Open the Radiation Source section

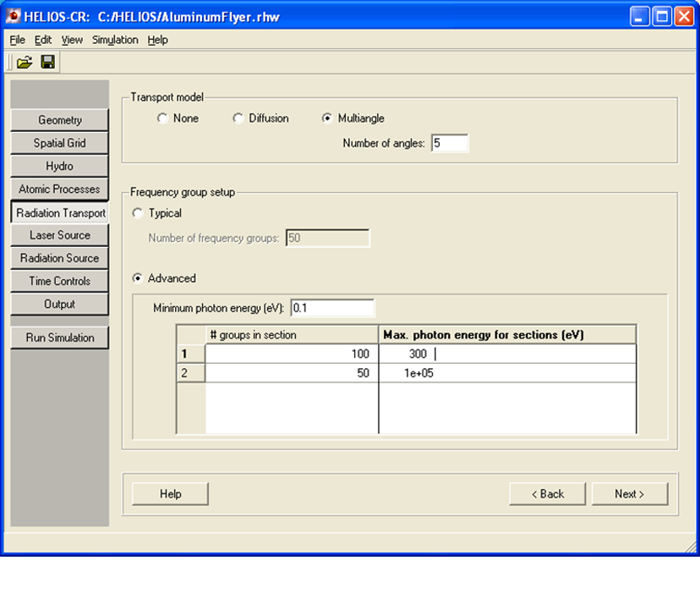[59, 258]
